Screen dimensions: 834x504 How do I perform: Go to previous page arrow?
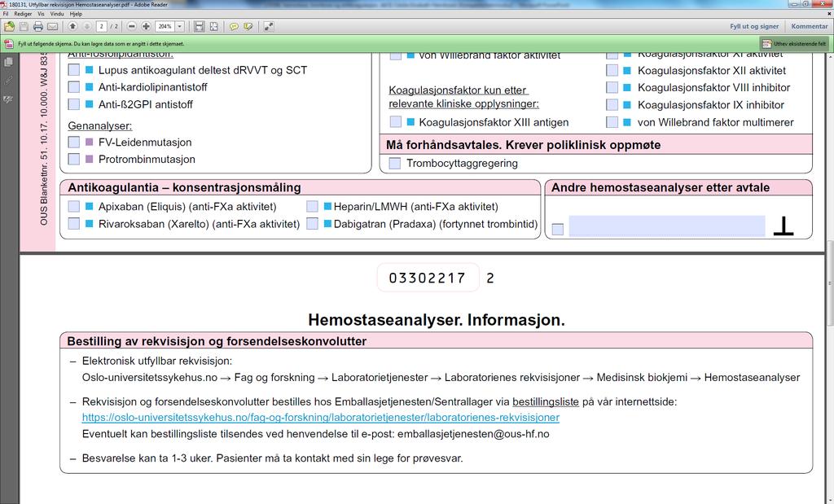tap(72, 26)
